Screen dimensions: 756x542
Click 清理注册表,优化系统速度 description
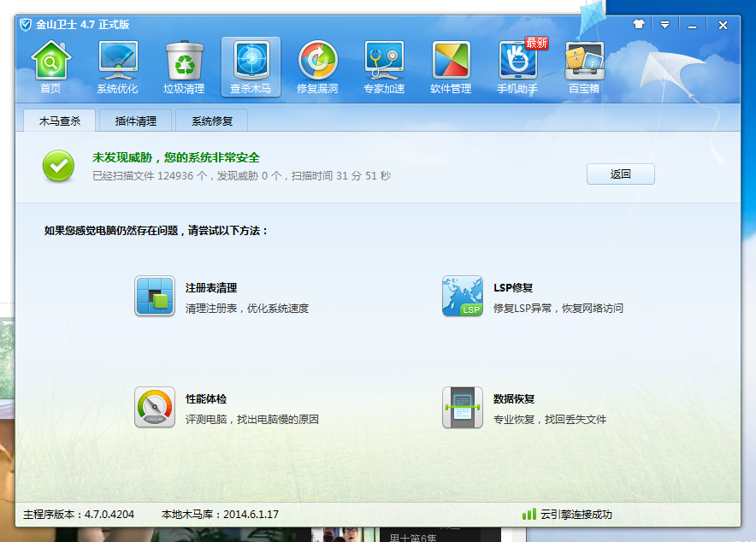[247, 309]
